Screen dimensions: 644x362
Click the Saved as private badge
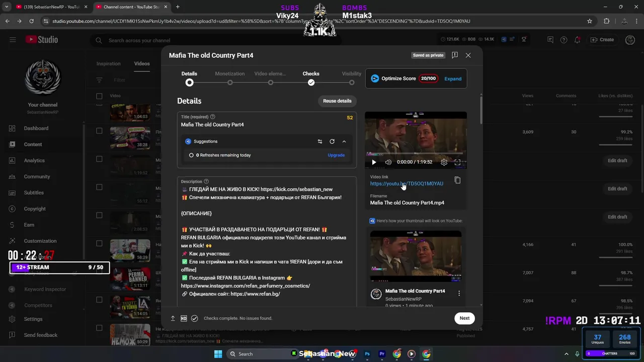pos(429,55)
